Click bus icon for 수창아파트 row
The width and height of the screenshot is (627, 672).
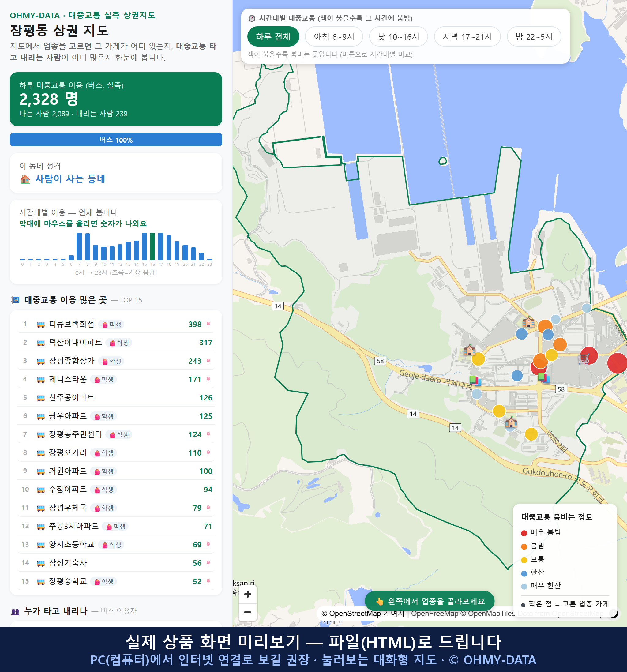point(40,490)
